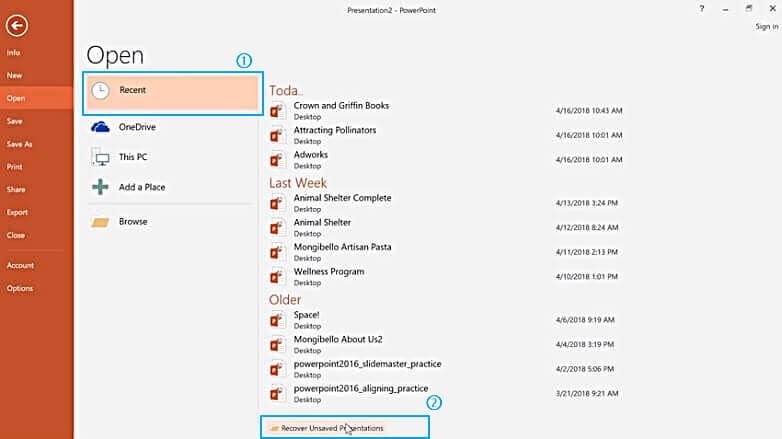Select OneDrive as open location
This screenshot has height=439, width=782.
[x=137, y=127]
